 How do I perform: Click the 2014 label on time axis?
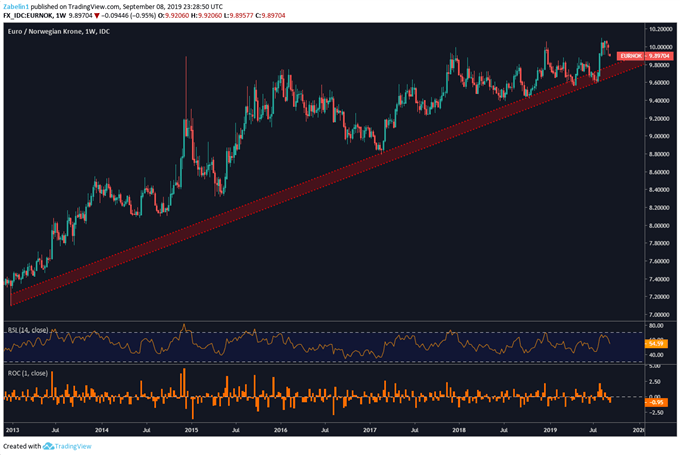101,430
